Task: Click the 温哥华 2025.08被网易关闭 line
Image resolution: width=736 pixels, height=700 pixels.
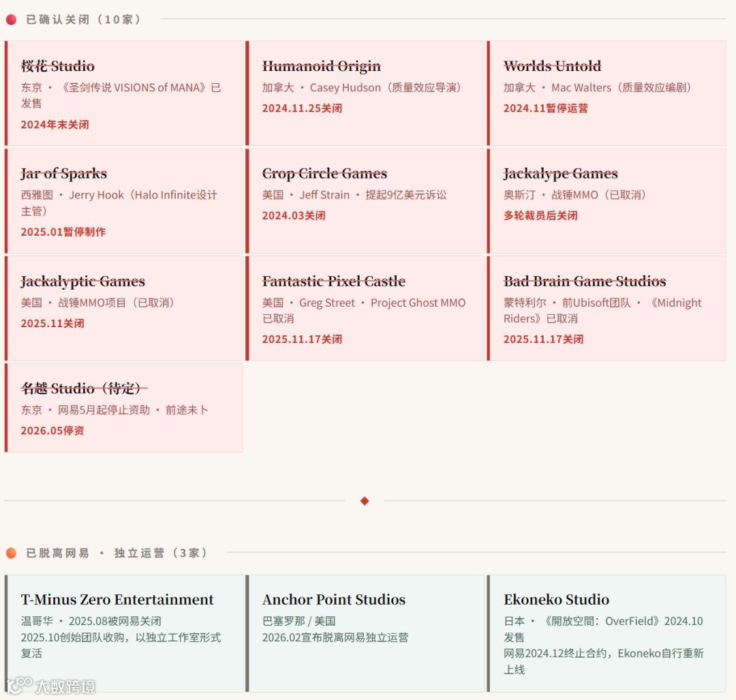Action: click(91, 621)
